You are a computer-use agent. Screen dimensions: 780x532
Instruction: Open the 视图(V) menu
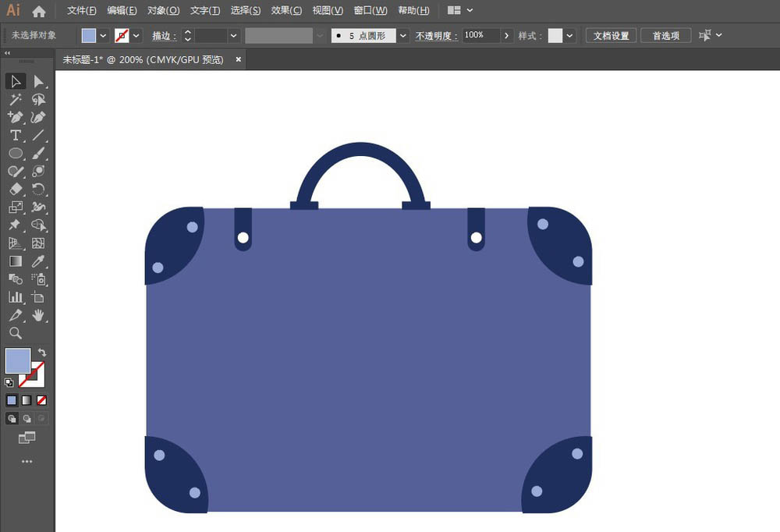[x=328, y=10]
